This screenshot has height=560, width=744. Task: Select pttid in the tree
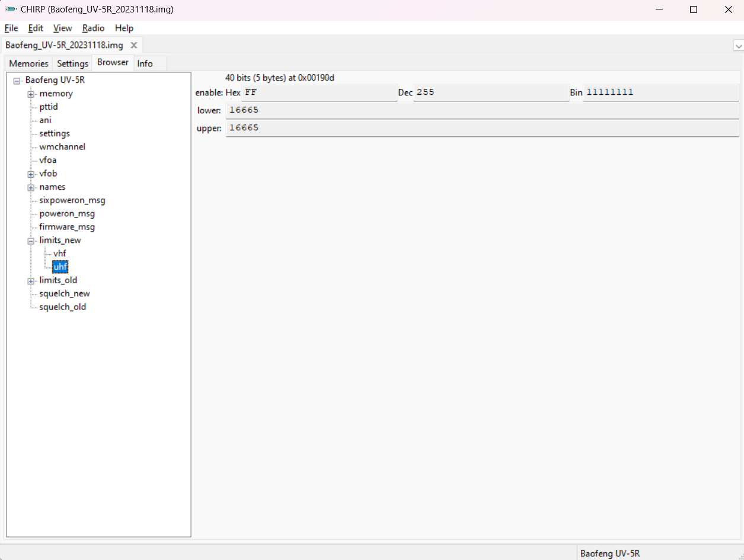coord(49,107)
